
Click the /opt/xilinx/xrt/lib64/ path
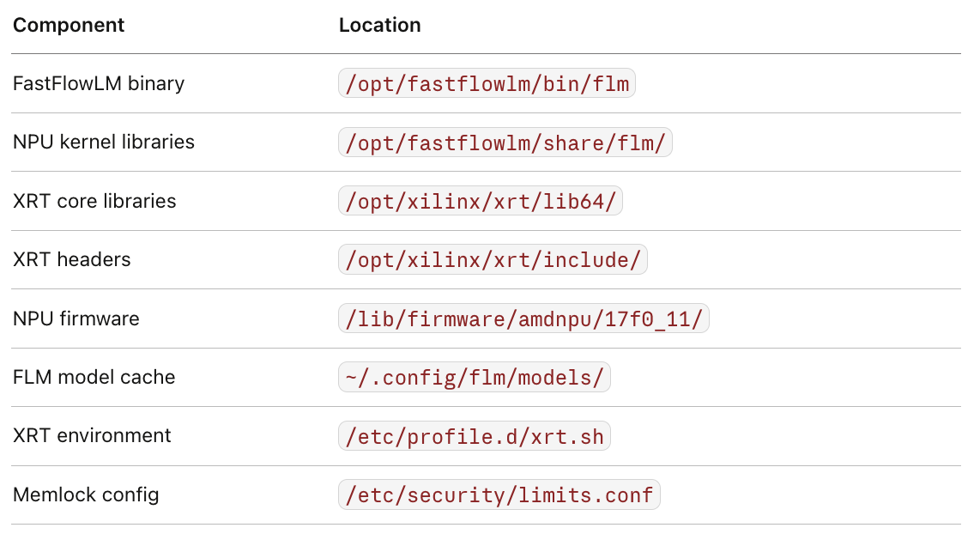point(480,201)
